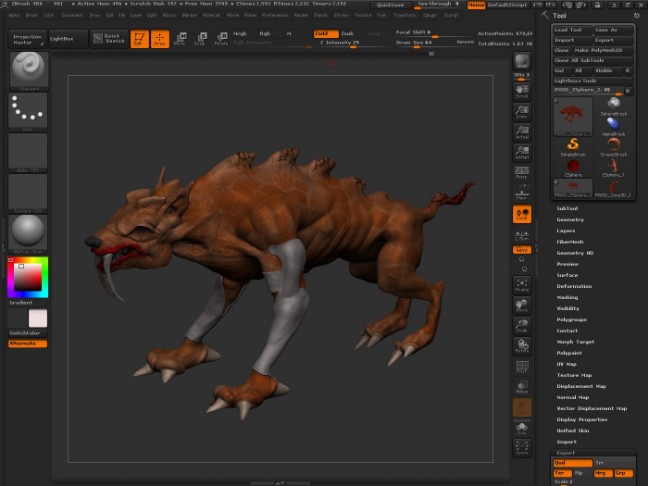Select the SimpleBrush tool icon
648x486 pixels.
(573, 147)
